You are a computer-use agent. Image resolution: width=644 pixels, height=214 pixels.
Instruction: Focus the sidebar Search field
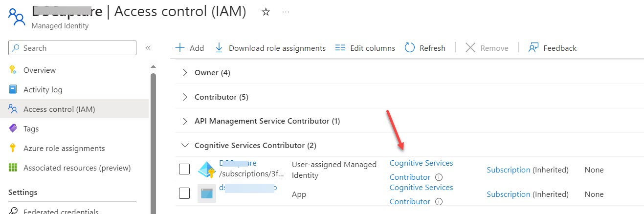tap(72, 48)
